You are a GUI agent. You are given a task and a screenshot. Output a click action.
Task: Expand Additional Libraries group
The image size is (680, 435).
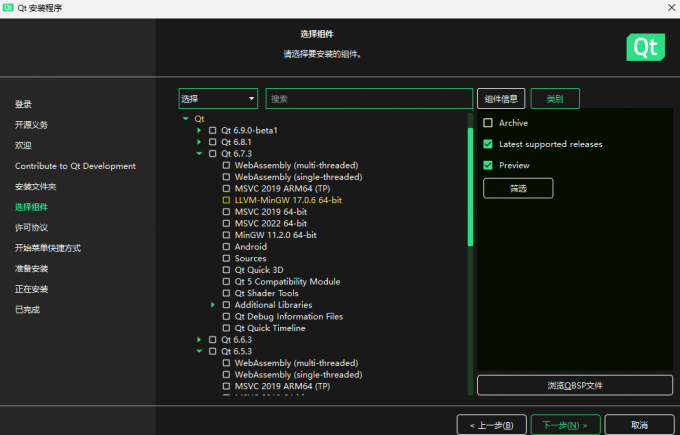coord(213,305)
